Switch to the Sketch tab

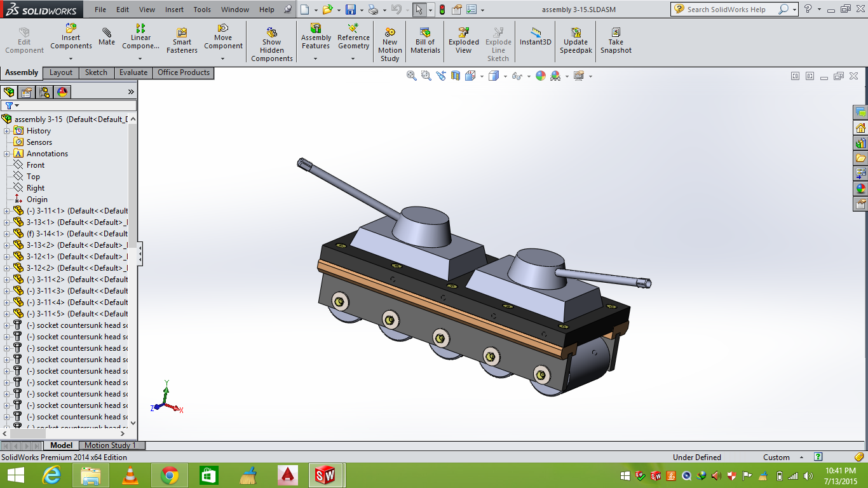coord(97,72)
